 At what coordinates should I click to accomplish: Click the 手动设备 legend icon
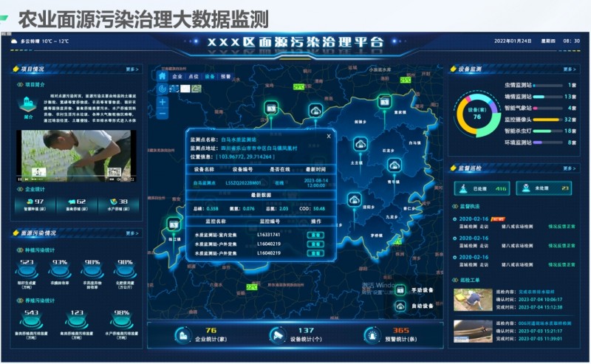(400, 289)
